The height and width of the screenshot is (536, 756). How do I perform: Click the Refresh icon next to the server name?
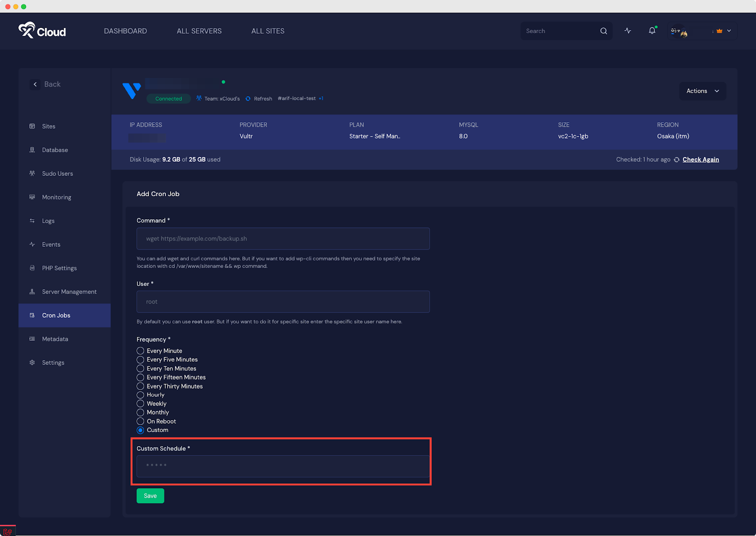[248, 98]
